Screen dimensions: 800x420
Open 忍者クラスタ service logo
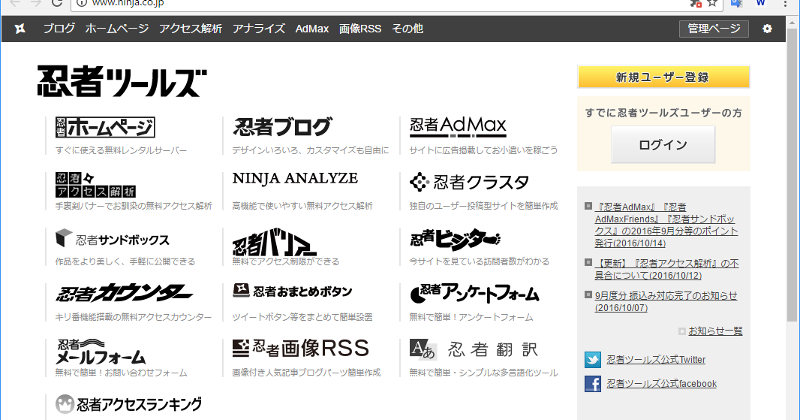[469, 182]
